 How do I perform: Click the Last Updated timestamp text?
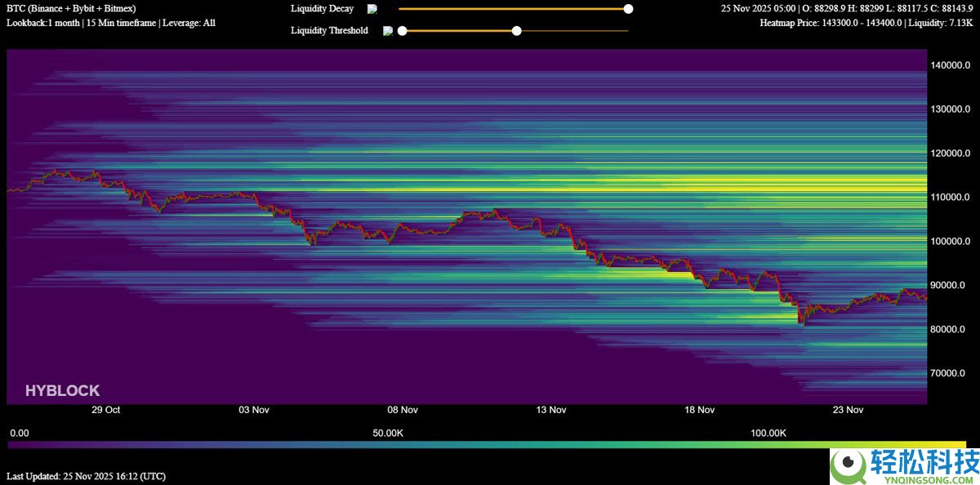pos(86,475)
